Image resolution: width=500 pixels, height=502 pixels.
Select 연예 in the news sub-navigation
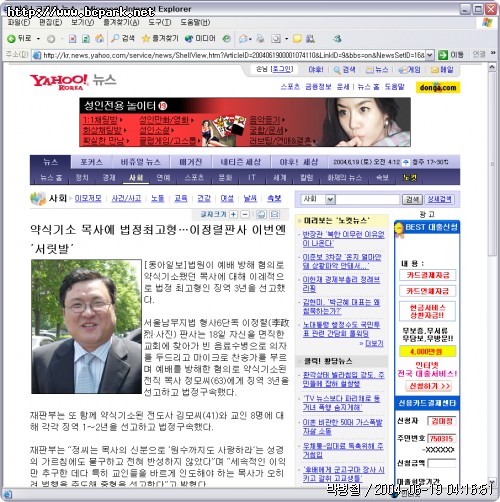coord(163,178)
